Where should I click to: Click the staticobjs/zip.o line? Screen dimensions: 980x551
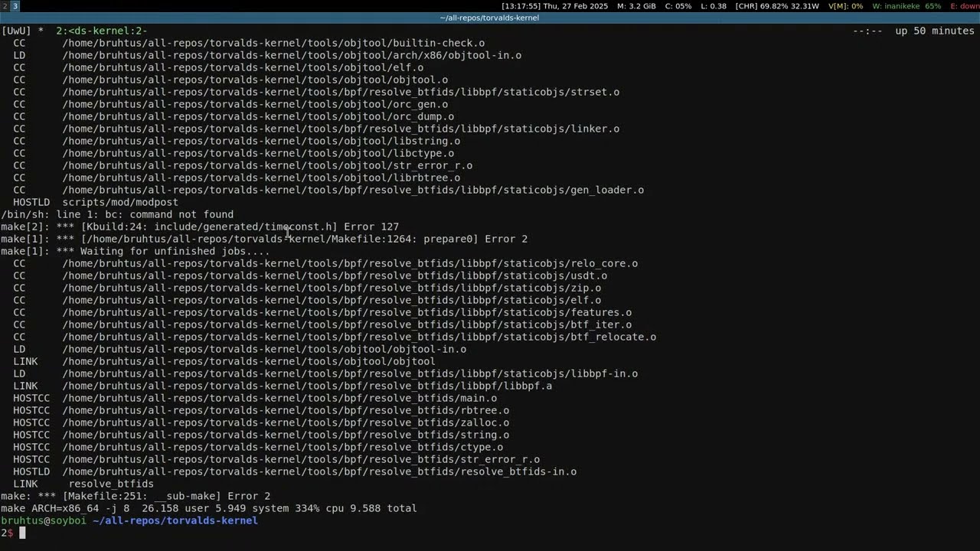pos(307,288)
